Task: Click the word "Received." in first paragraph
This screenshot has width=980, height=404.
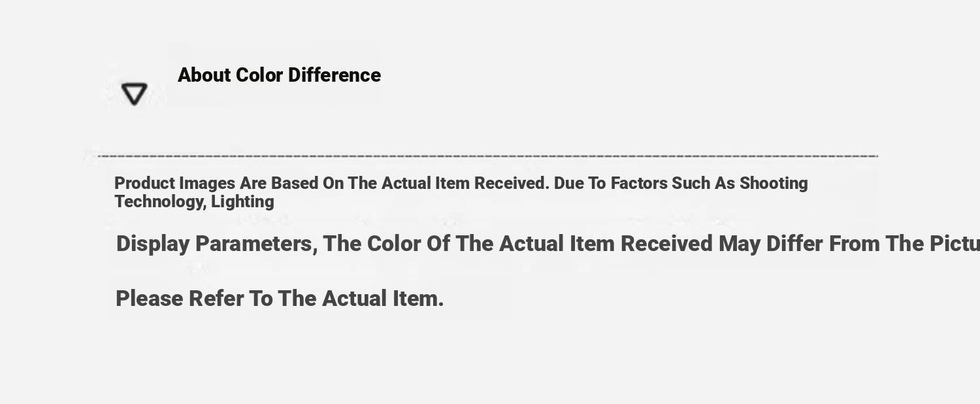Action: click(512, 183)
